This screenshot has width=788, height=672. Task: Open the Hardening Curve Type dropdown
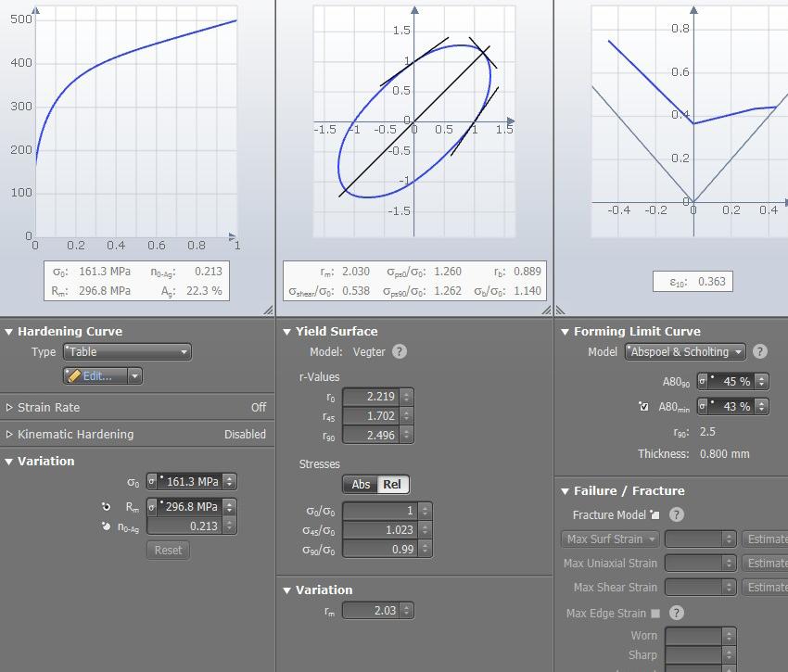[128, 352]
